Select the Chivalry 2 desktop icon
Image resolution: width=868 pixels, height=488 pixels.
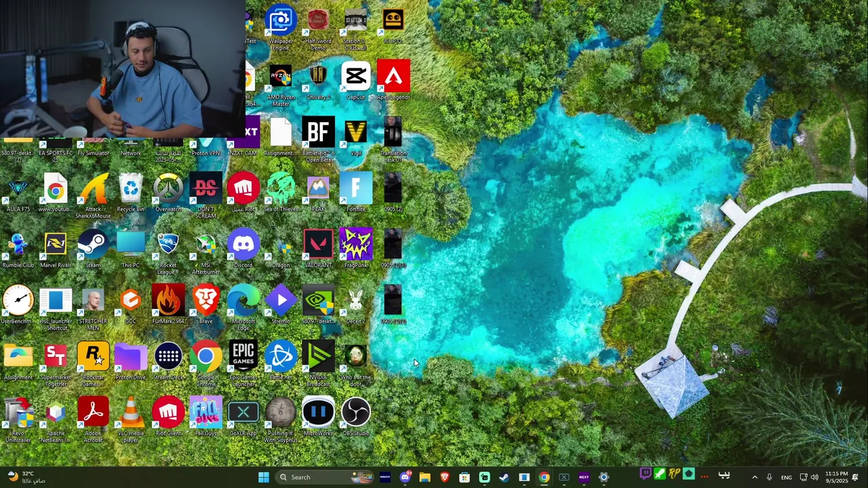(318, 80)
